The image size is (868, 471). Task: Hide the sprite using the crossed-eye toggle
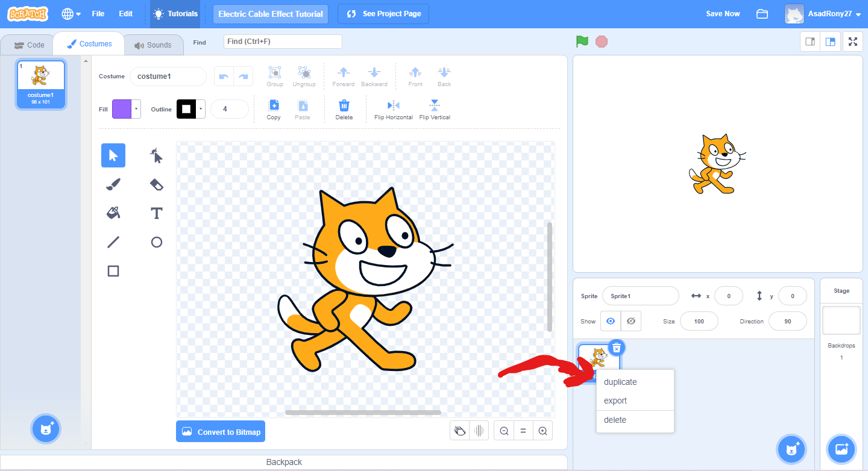point(631,321)
